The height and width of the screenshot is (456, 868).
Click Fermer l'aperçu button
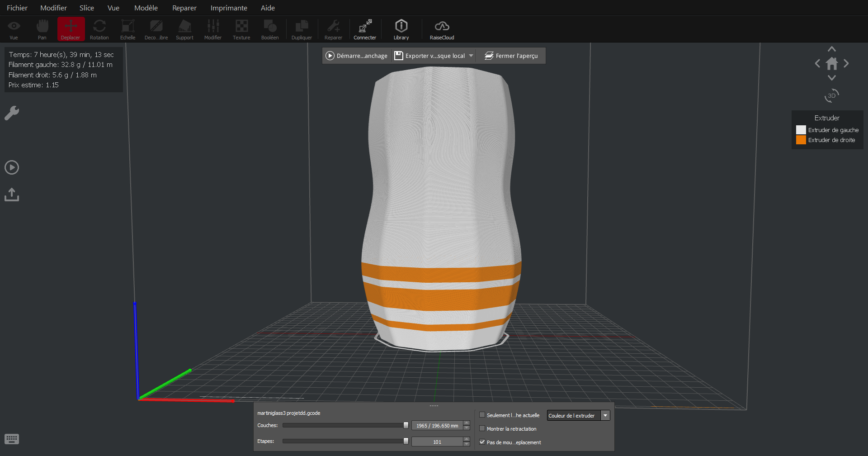click(x=511, y=55)
